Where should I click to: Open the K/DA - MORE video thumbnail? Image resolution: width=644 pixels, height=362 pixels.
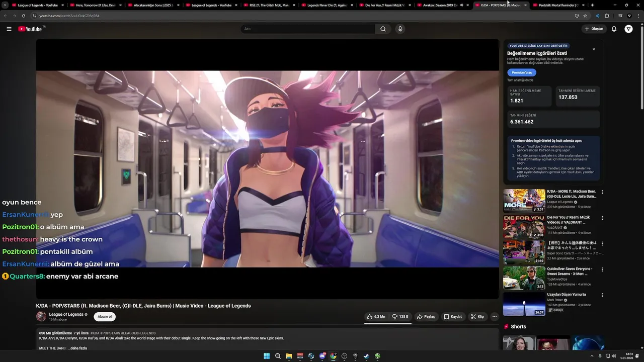tap(524, 201)
